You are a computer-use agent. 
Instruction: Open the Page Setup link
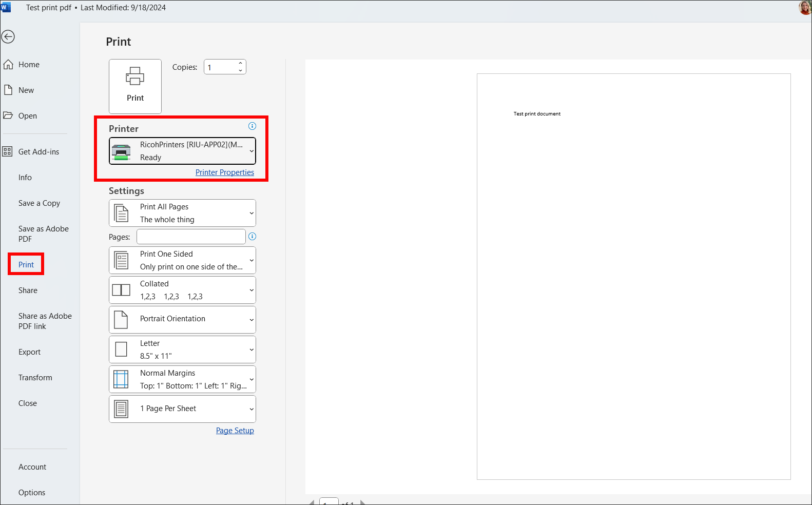tap(235, 430)
